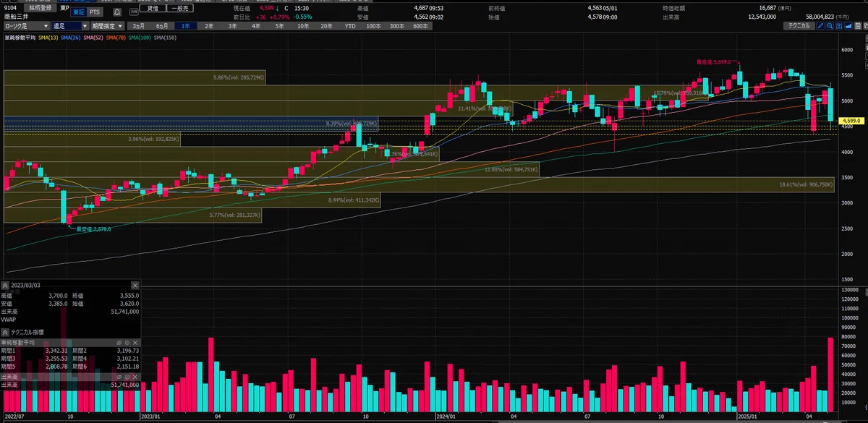Viewport: 868px width, 423px height.
Task: Click the 期間1 value 3,342.31
Action: 56,351
